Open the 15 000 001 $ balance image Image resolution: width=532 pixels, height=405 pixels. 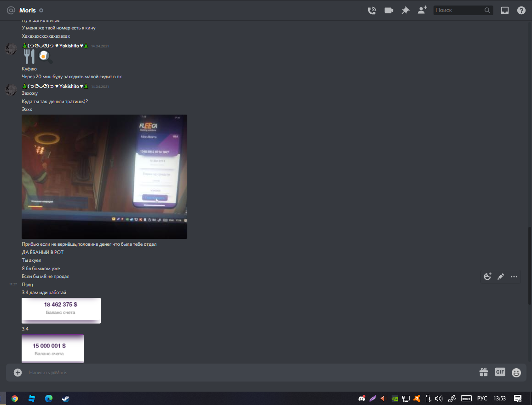(52, 348)
